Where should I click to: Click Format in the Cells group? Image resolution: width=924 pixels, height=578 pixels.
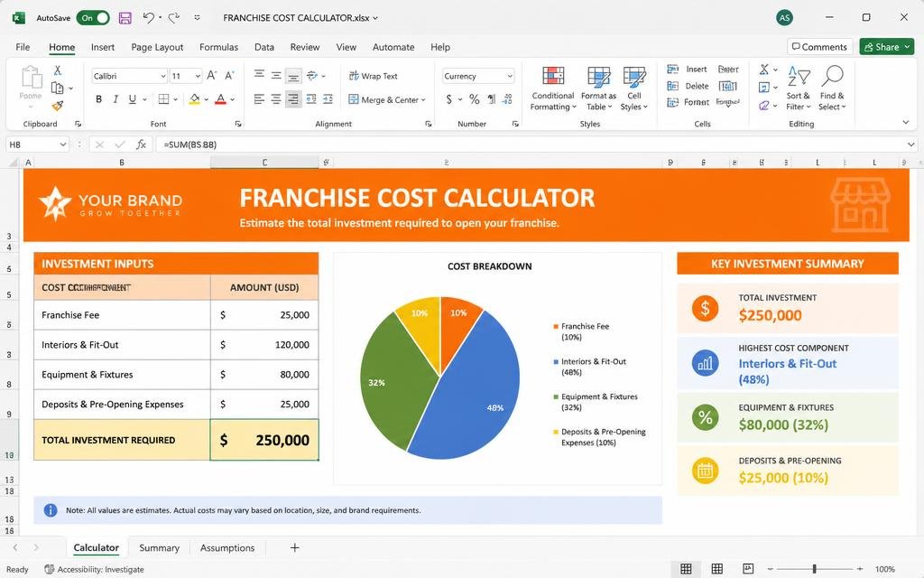point(688,103)
